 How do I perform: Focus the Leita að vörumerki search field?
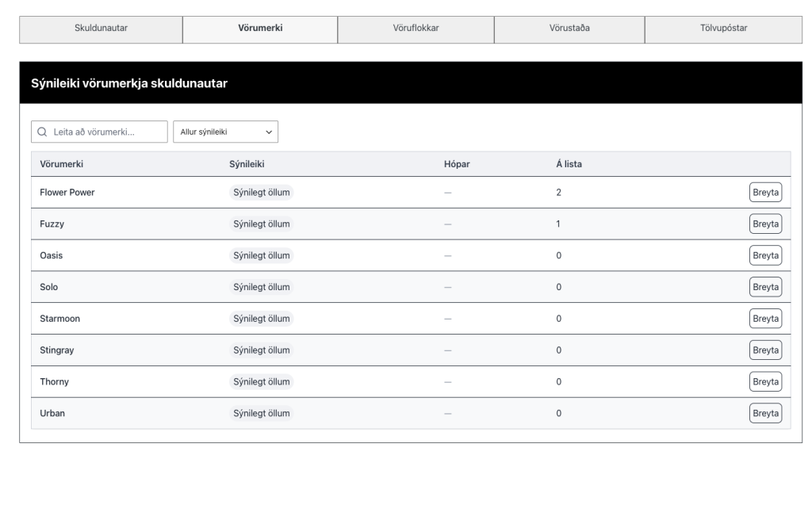coord(99,132)
